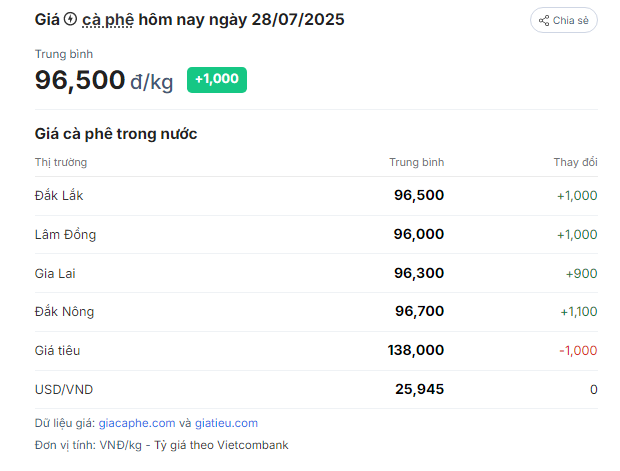Click the 96,500 đ/kg average price
Screen dimensions: 620x471
(104, 80)
